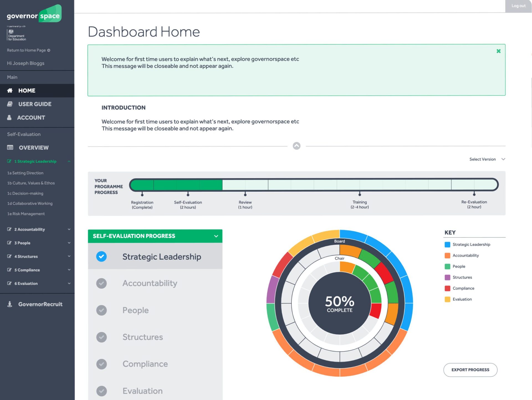The width and height of the screenshot is (532, 400).
Task: Click edit icon beside 2 Accountability
Action: pyautogui.click(x=9, y=229)
